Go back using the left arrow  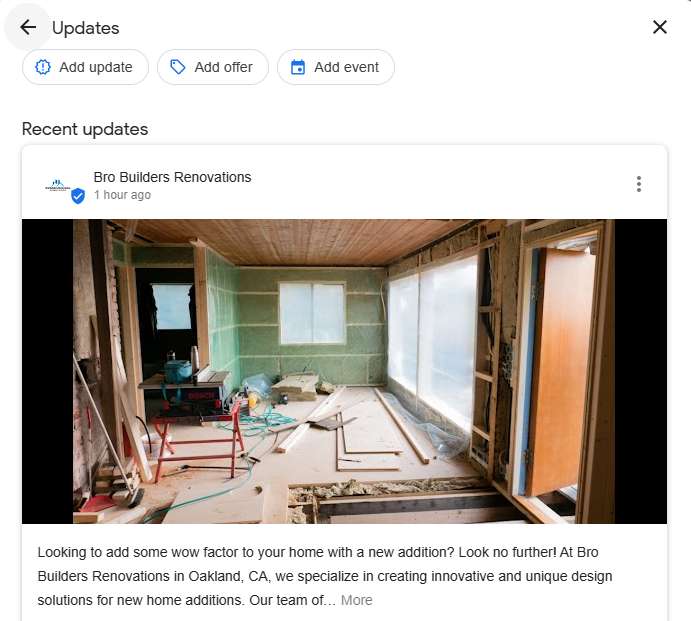pos(28,27)
